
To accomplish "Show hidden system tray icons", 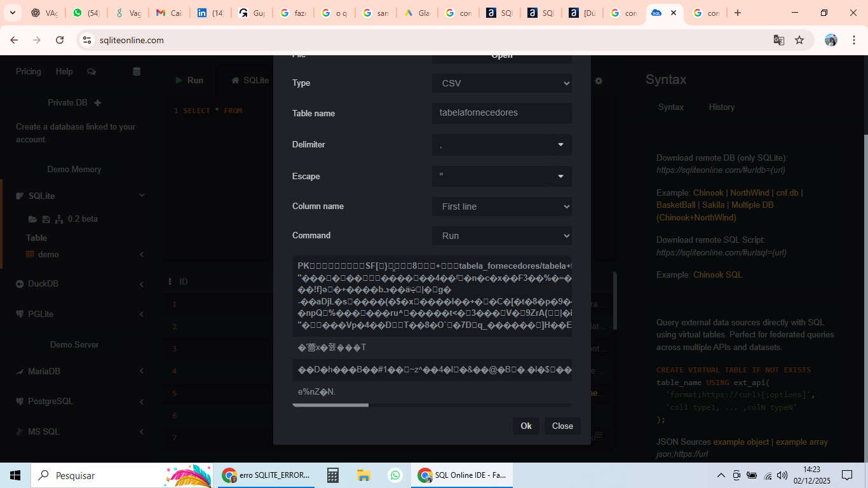I will [721, 475].
